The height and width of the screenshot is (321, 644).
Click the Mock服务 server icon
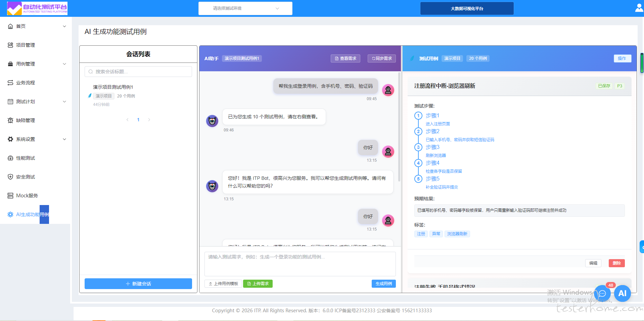pos(10,196)
